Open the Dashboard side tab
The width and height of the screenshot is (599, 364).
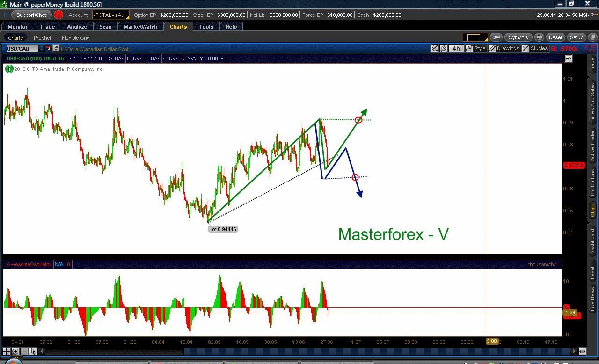pyautogui.click(x=592, y=242)
